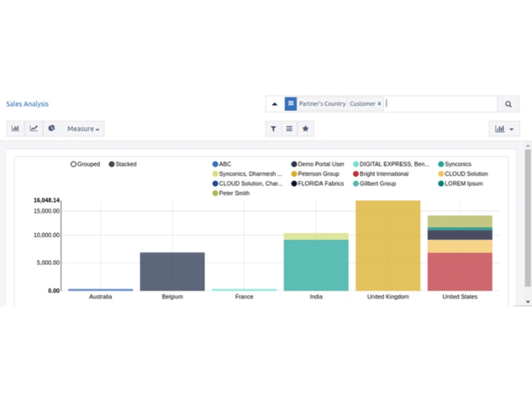The image size is (532, 400).
Task: Click the scrollbar up arrow
Action: point(528,145)
